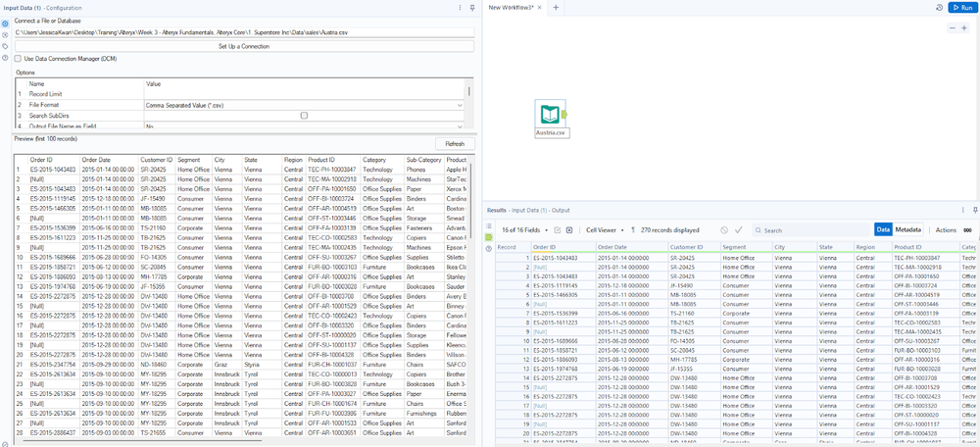Show messages list icon in Results sidebar
Viewport: 980px width, 447px height.
click(489, 225)
